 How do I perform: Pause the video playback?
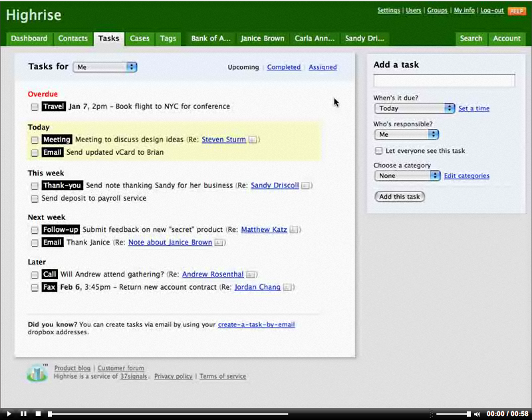pyautogui.click(x=23, y=413)
